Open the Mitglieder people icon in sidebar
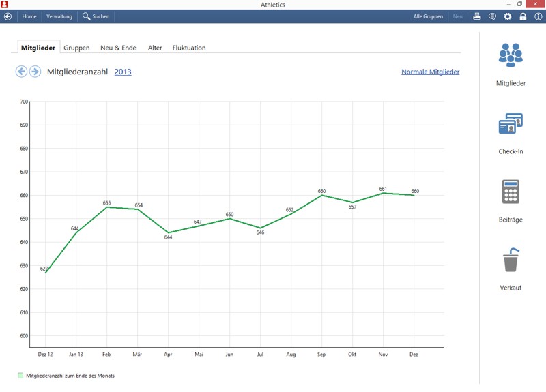 click(511, 55)
